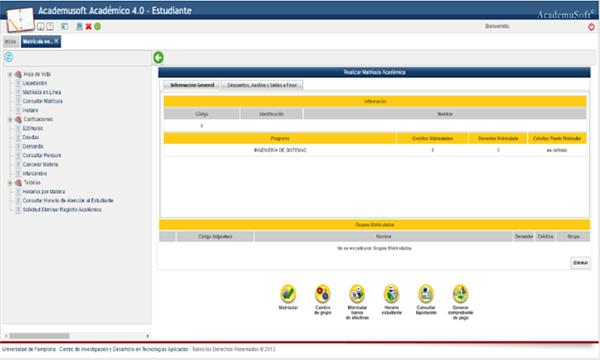Expand the Calificaciones tree node
Image resolution: width=600 pixels, height=360 pixels.
coord(10,119)
